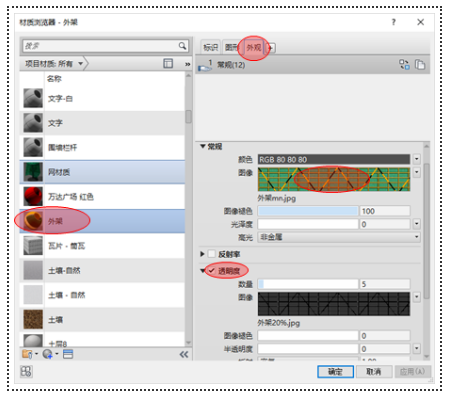Switch to the 外观 tab
The width and height of the screenshot is (449, 394).
point(254,47)
